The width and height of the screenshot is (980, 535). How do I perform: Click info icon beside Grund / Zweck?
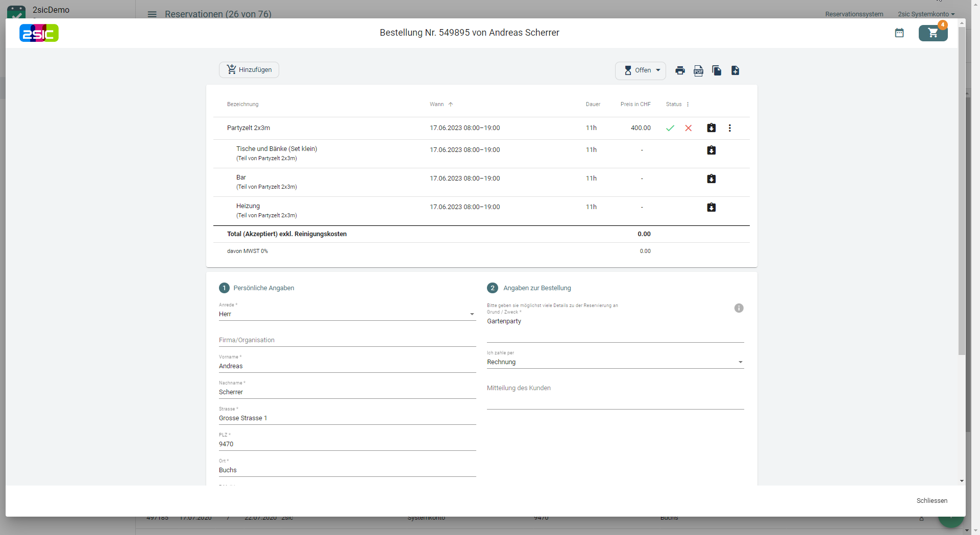[x=739, y=308]
